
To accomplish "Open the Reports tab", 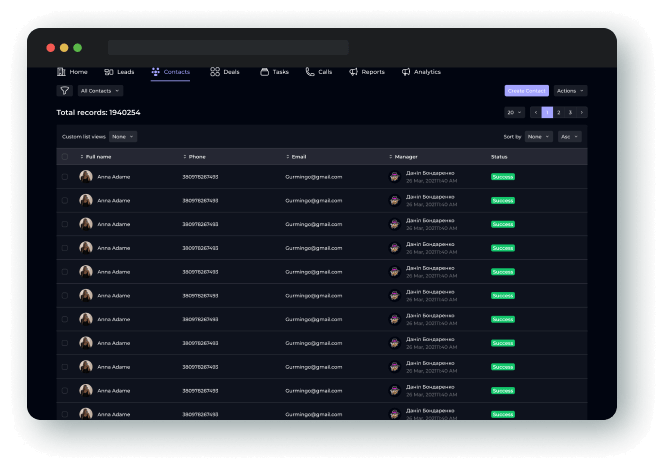I will point(372,72).
